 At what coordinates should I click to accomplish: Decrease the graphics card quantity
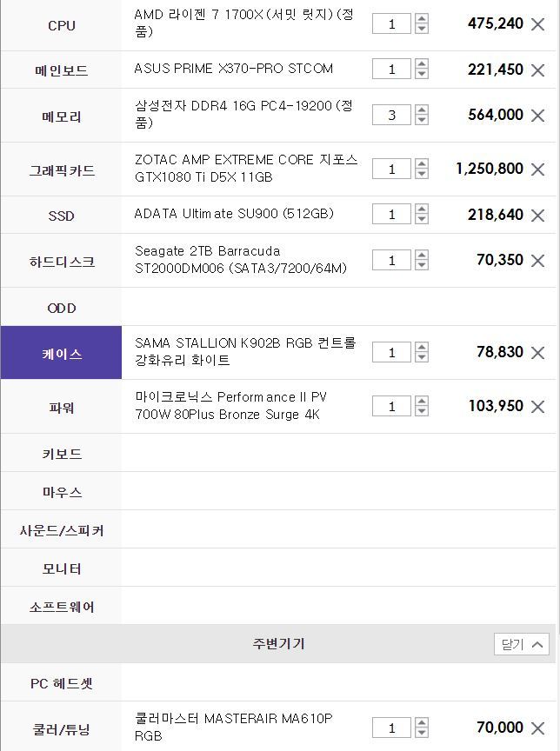(422, 174)
